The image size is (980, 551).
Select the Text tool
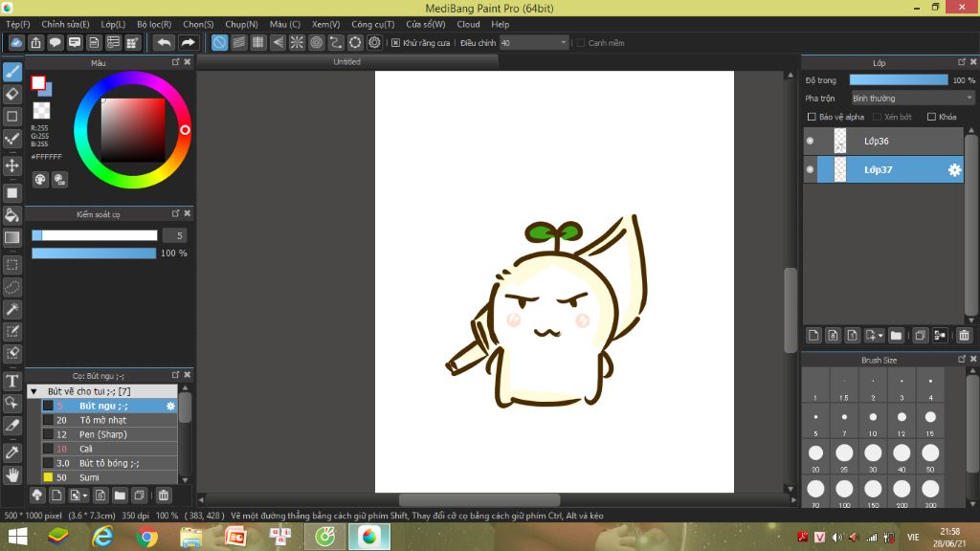11,381
